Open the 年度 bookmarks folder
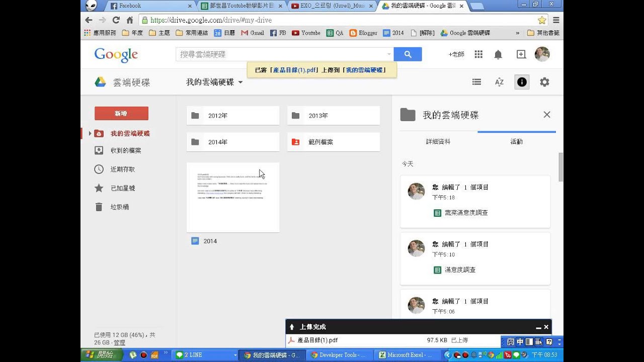 point(132,33)
